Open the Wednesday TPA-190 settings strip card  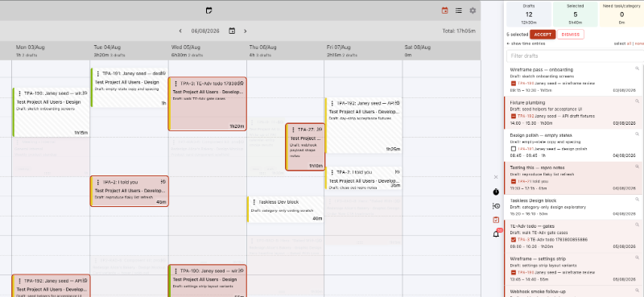click(208, 281)
